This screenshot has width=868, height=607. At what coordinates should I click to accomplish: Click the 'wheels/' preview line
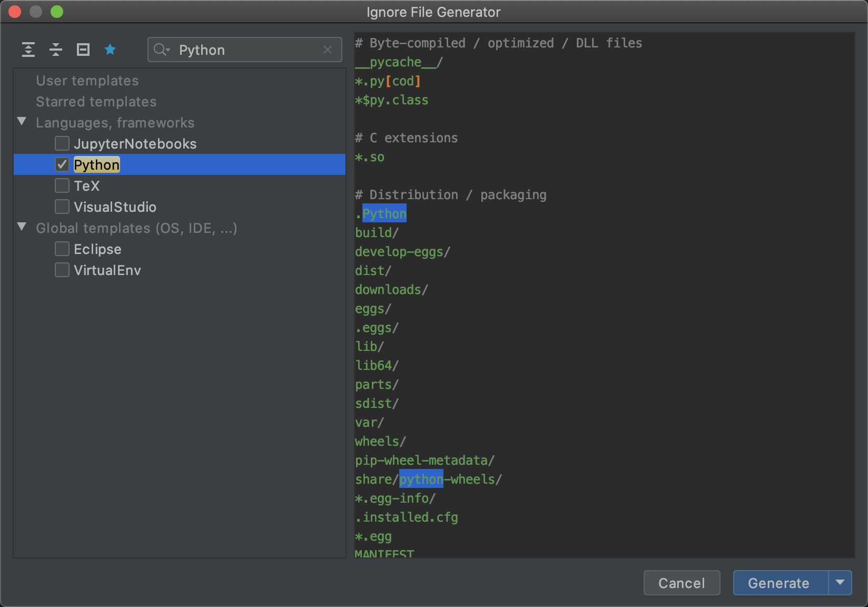[x=380, y=442]
